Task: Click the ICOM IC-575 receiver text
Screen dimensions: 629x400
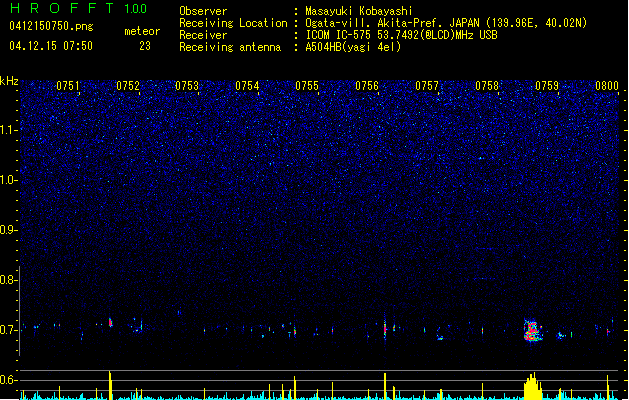Action: point(401,35)
